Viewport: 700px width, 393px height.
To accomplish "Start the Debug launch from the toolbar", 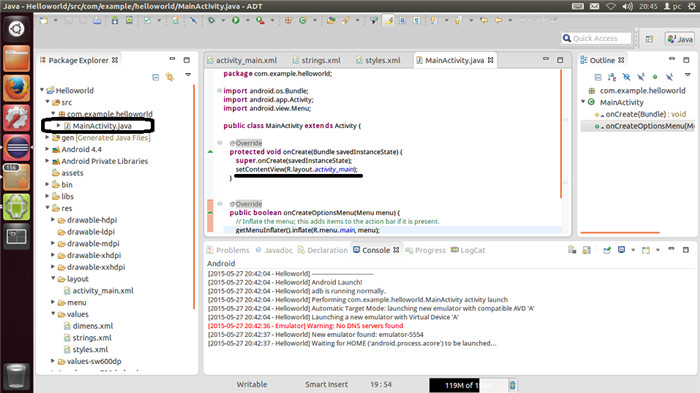I will [x=211, y=20].
